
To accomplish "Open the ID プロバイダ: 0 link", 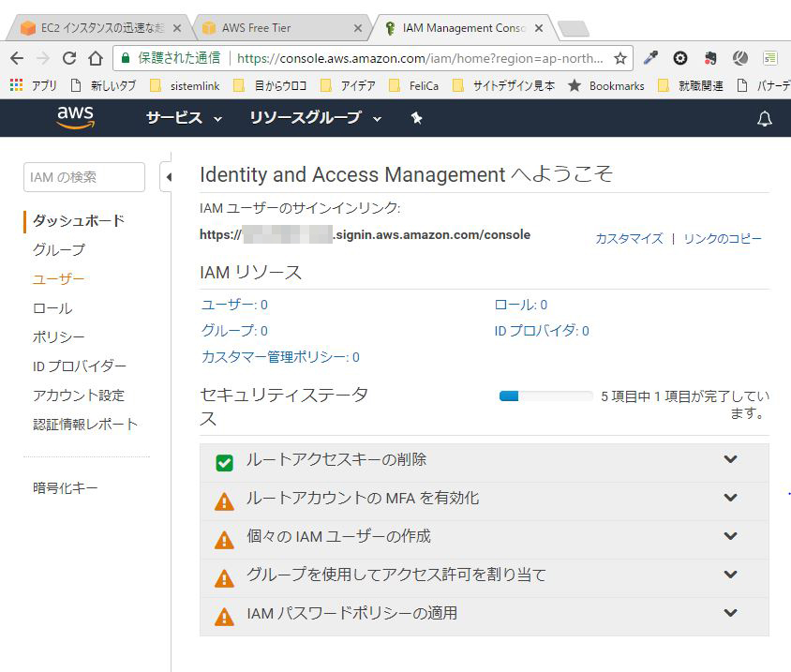I will pyautogui.click(x=542, y=331).
